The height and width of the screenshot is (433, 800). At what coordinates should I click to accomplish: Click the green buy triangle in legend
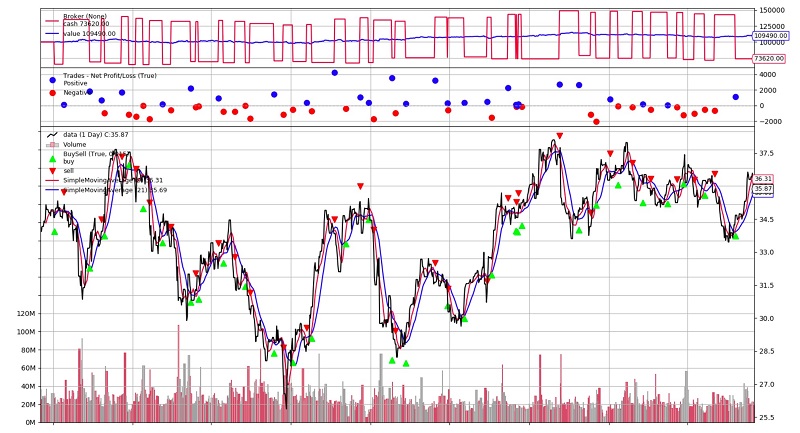pos(52,159)
